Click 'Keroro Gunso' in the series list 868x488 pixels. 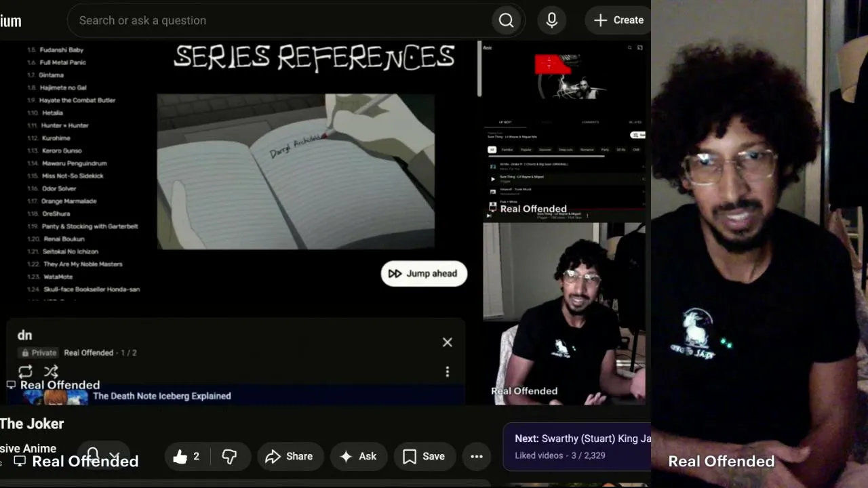pyautogui.click(x=62, y=150)
